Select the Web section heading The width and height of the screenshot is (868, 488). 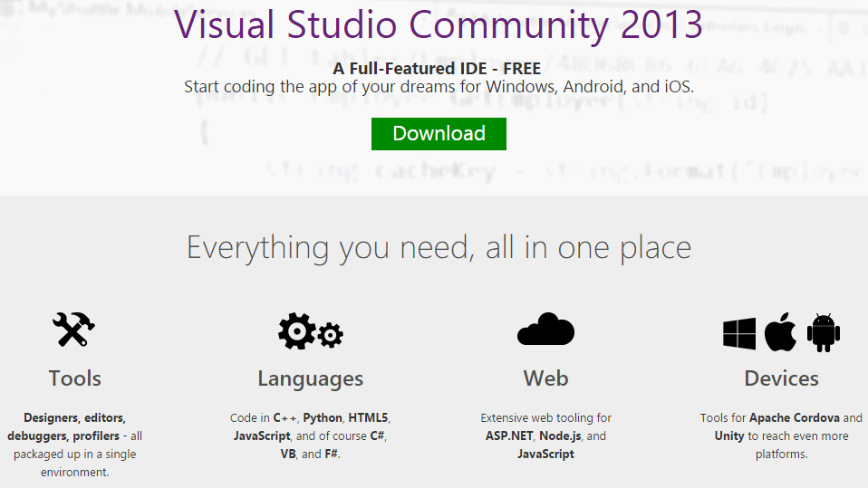[x=545, y=378]
